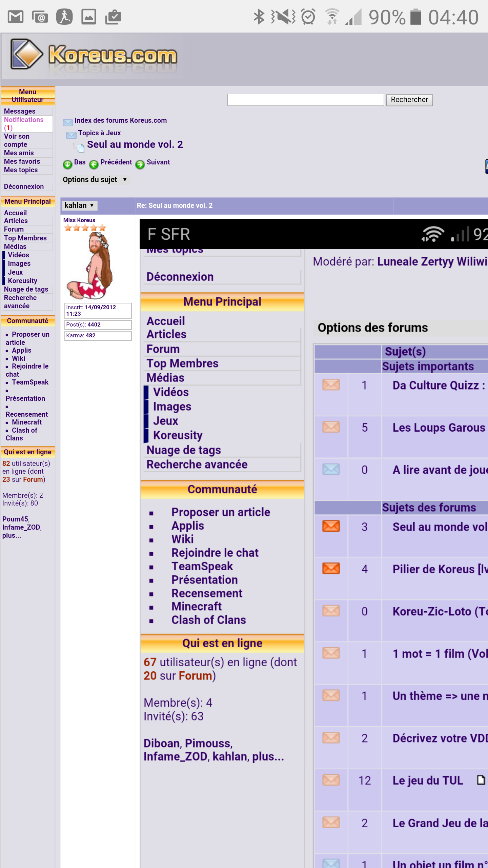Screen dimensions: 488x868
Task: Click envelope icon beside Topics à Jeux
Action: coord(71,135)
